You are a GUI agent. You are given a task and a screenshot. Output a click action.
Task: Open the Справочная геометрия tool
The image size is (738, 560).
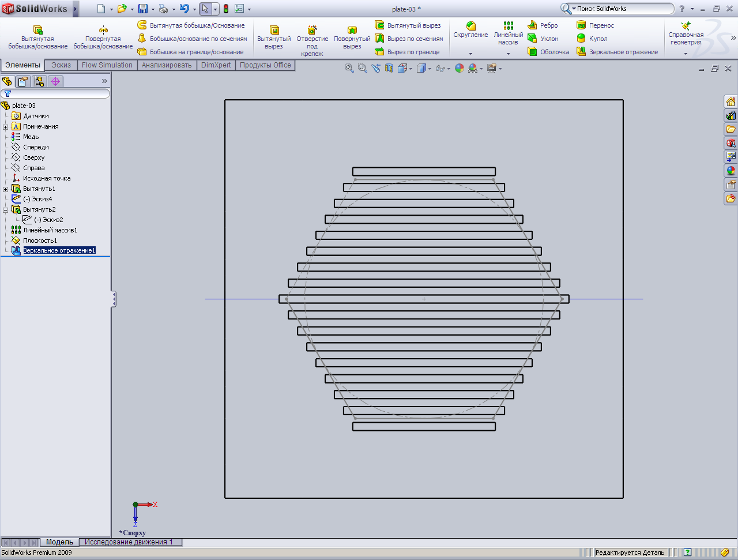coord(686,34)
